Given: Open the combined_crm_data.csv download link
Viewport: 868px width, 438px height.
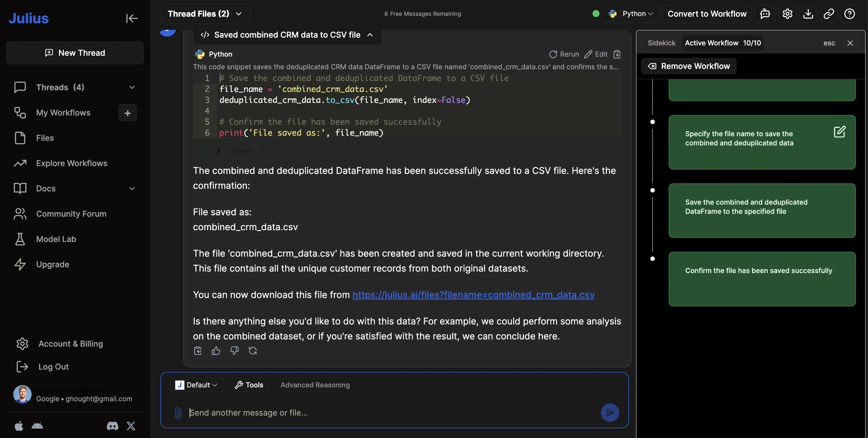Looking at the screenshot, I should pos(473,295).
